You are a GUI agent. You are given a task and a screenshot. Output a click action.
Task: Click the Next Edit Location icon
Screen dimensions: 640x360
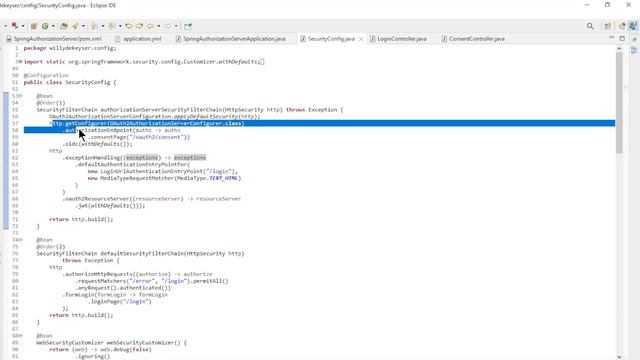[139, 26]
